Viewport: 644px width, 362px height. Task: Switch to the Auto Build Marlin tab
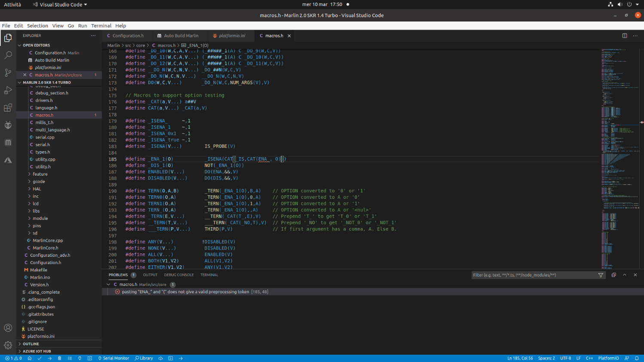[181, 36]
